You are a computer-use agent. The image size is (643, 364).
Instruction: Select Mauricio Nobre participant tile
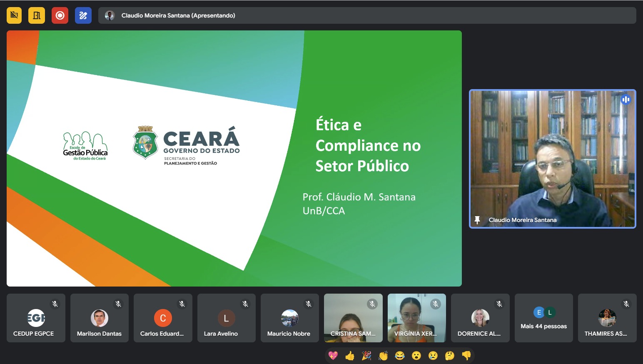(289, 318)
